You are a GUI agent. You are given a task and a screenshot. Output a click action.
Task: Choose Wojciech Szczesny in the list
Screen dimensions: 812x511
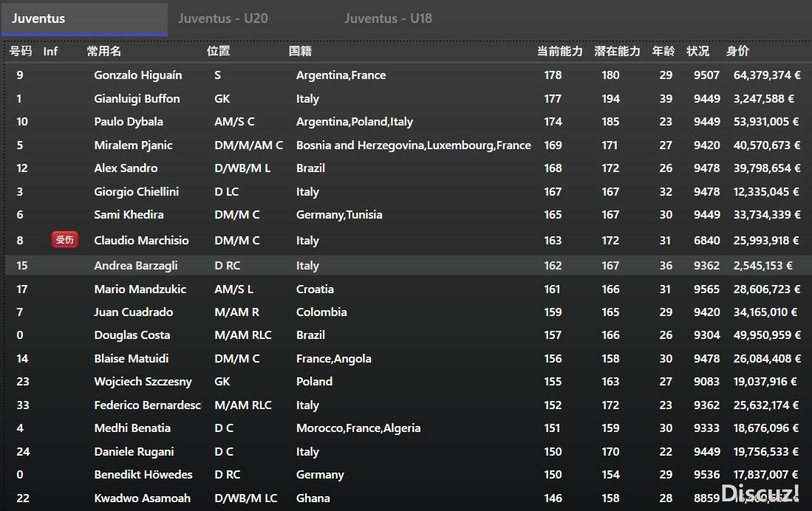143,382
